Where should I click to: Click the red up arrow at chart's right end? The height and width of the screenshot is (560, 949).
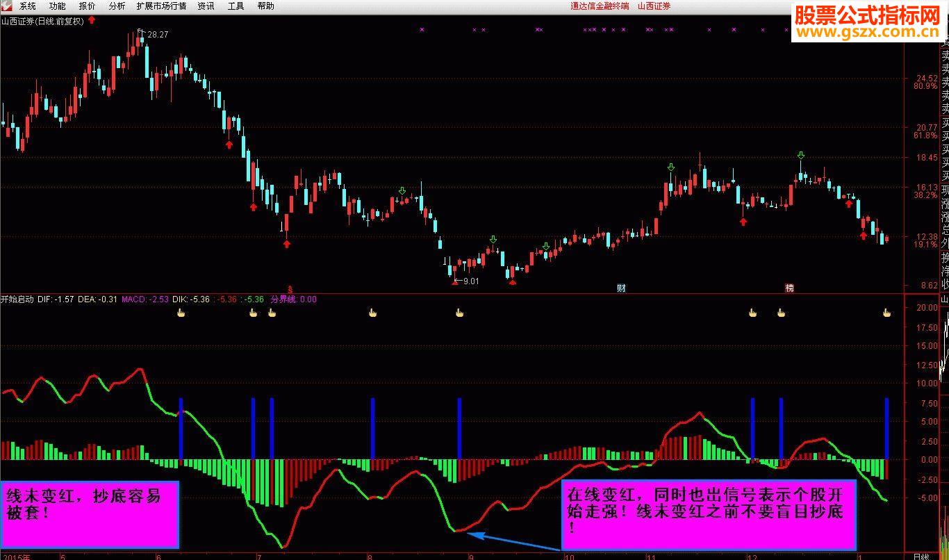[863, 235]
